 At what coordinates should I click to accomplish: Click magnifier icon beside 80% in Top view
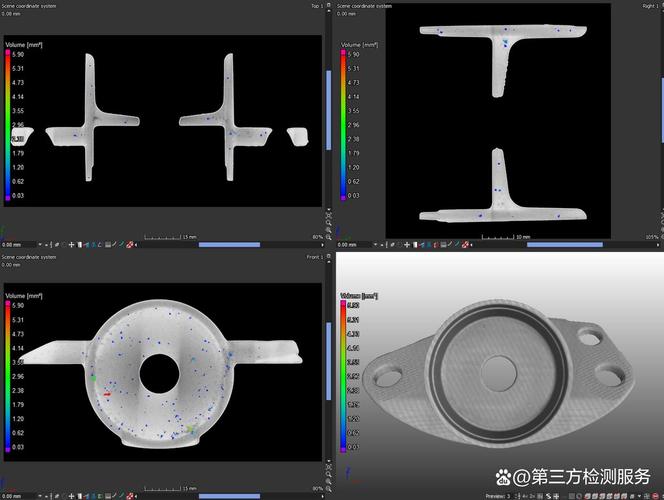(x=329, y=237)
